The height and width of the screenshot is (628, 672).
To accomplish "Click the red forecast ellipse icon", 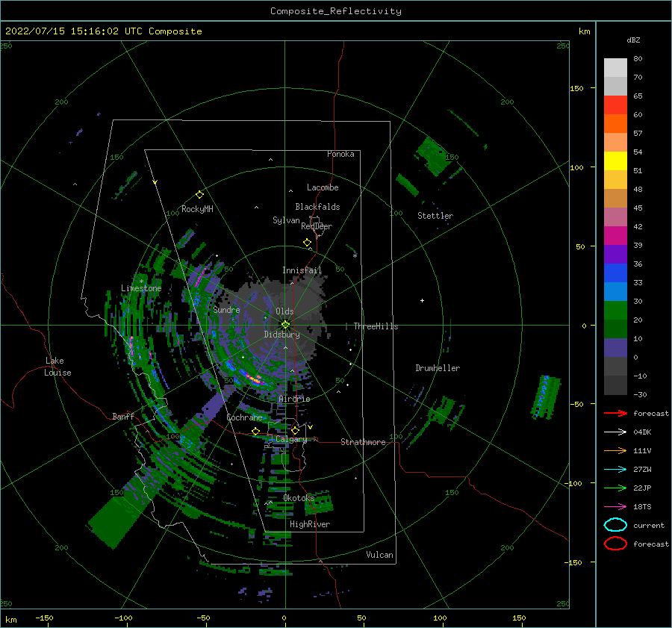I will [615, 544].
